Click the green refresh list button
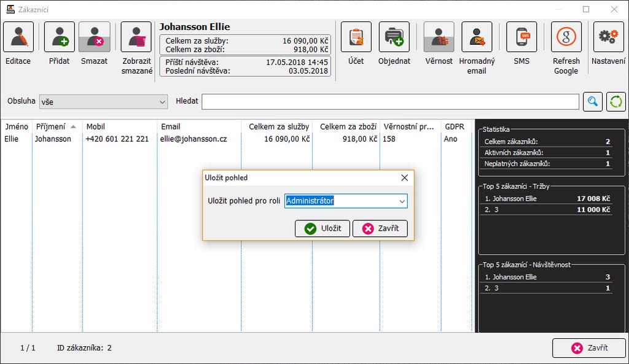 pyautogui.click(x=615, y=101)
